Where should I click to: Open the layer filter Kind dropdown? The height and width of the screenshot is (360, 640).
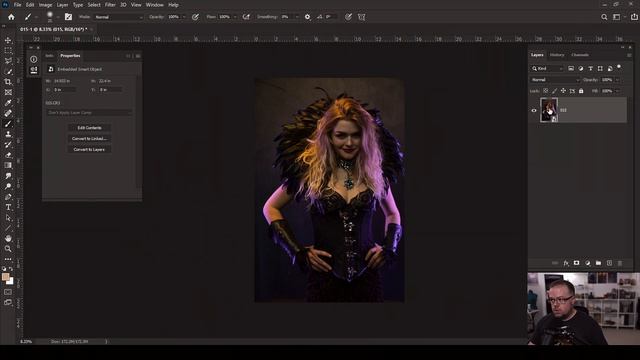547,69
